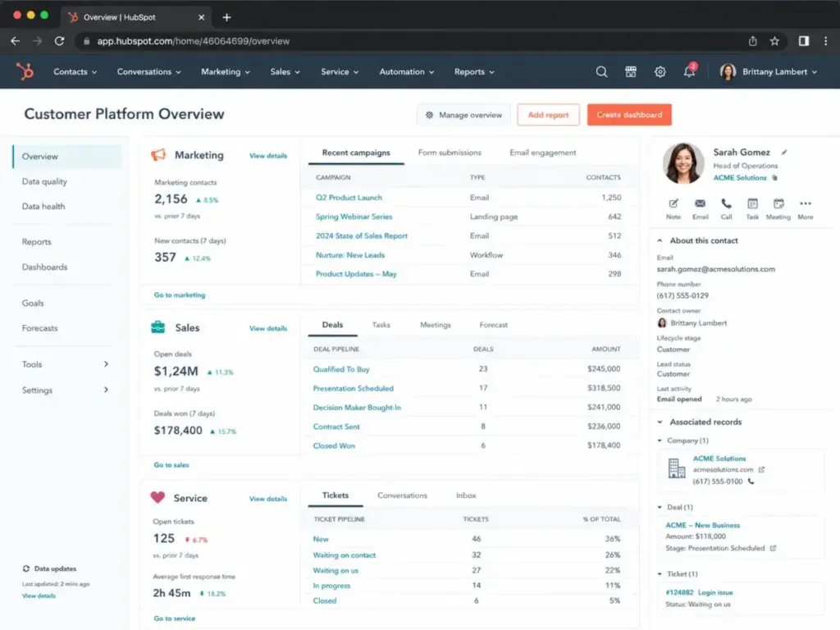Click the Data updates refresh icon

click(25, 568)
